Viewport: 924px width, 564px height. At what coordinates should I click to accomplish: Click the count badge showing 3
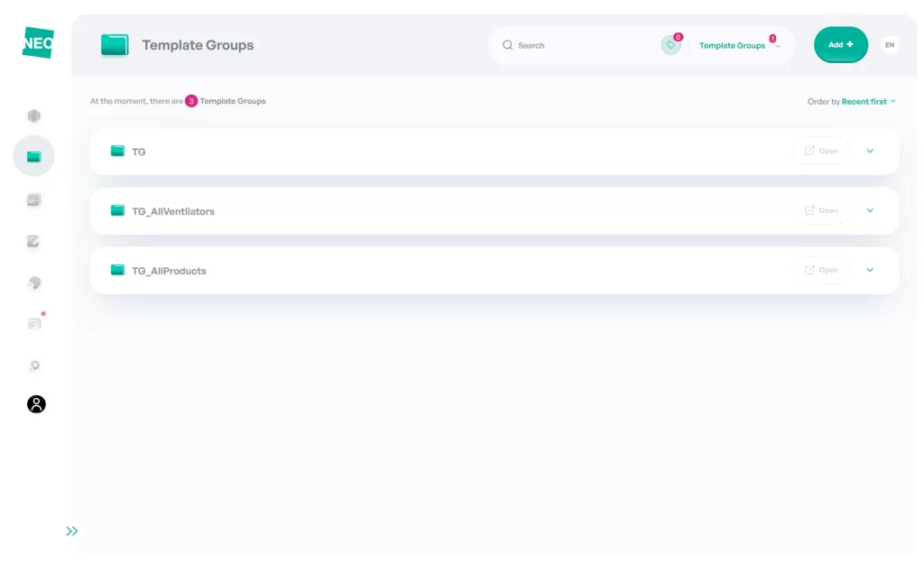pyautogui.click(x=191, y=101)
